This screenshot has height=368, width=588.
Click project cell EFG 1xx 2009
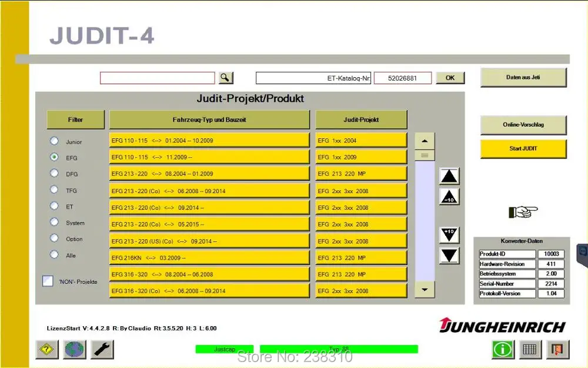(x=361, y=157)
